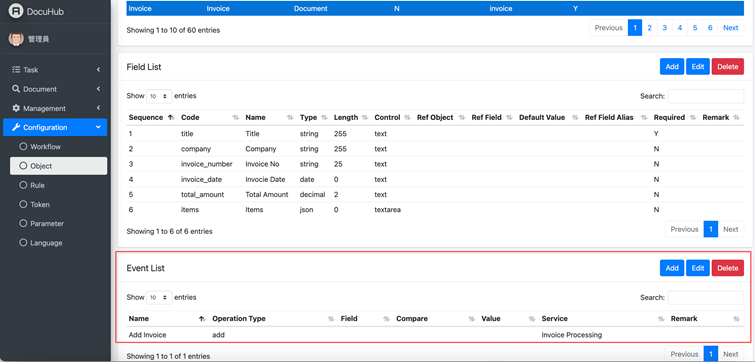Select the title field row
The image size is (755, 362).
pos(435,134)
